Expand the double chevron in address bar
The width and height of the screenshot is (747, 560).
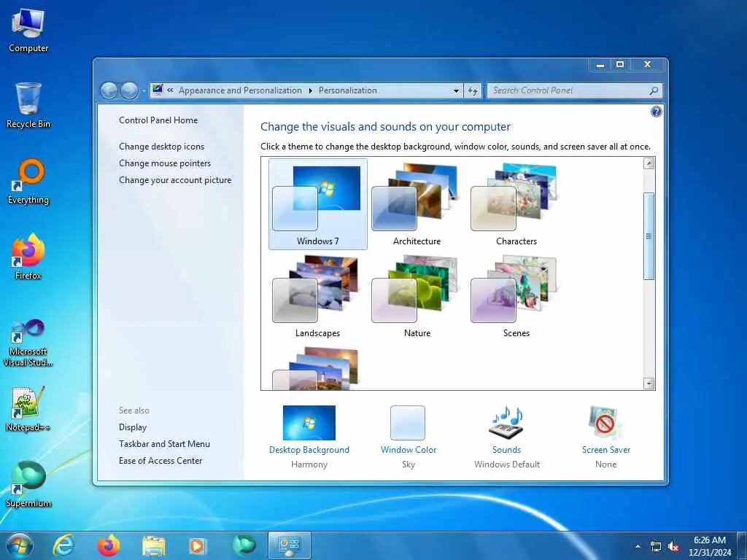click(x=170, y=90)
